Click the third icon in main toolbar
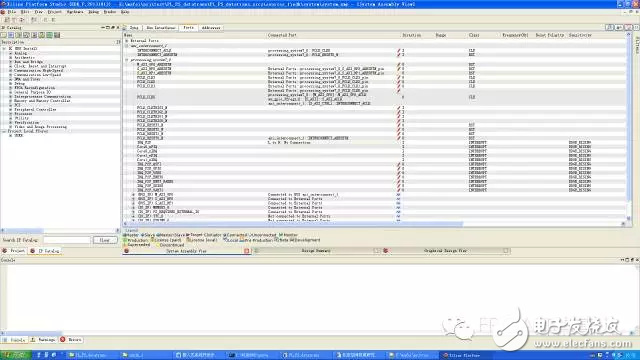Screen dimensions: 640x360 22,20
